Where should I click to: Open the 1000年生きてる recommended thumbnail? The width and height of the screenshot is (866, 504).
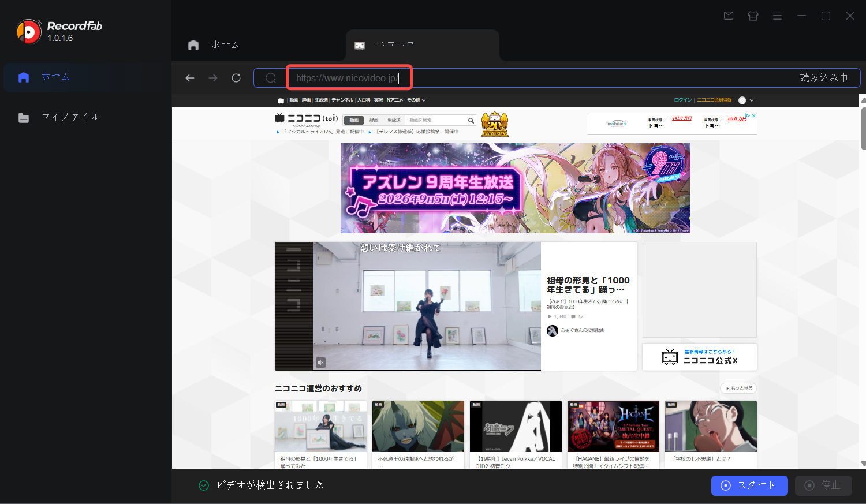tap(320, 426)
